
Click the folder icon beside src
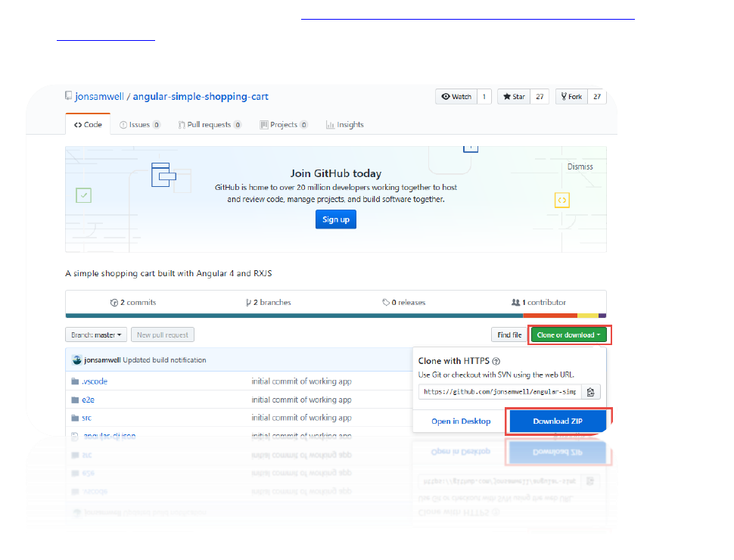click(75, 418)
